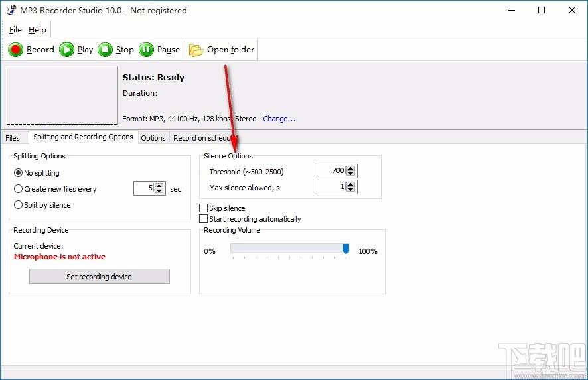Viewport: 588px width, 380px height.
Task: Select the No splitting radio button
Action: (x=18, y=173)
